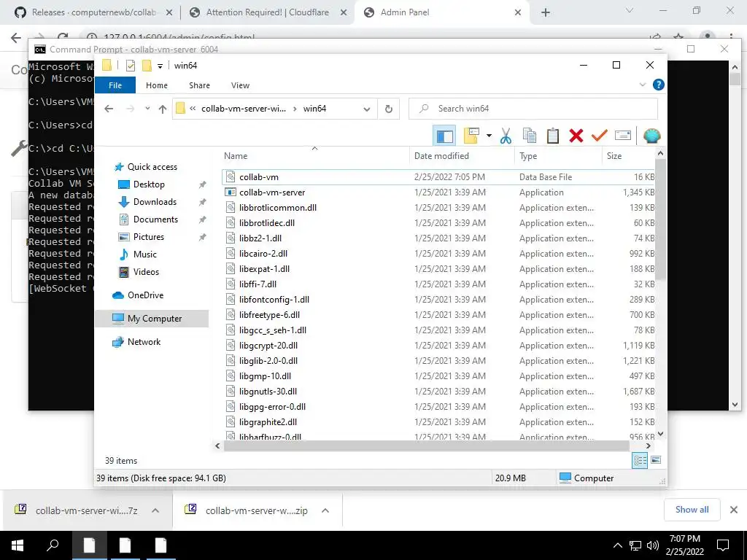The height and width of the screenshot is (560, 747).
Task: Click the Classic Shell settings shell icon
Action: pos(651,136)
